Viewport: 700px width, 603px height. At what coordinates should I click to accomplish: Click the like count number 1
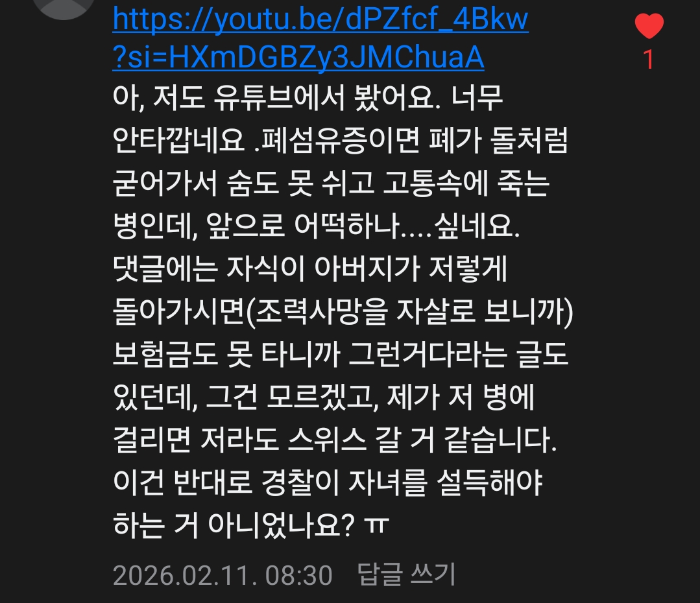pyautogui.click(x=649, y=60)
